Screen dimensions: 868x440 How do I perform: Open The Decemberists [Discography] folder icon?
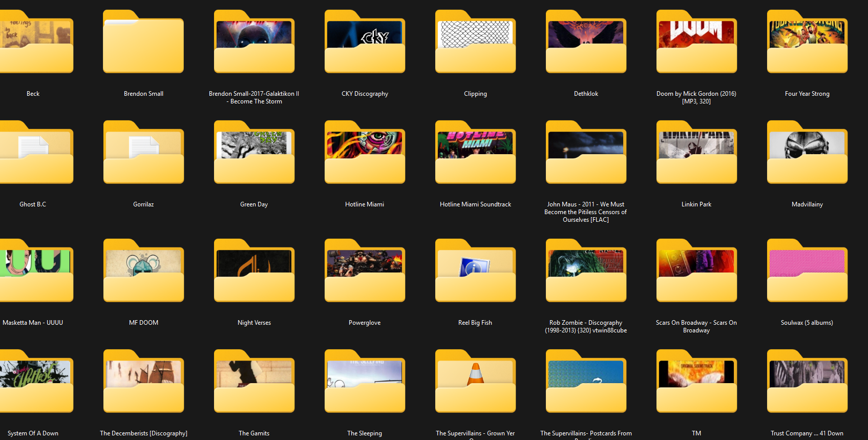point(143,381)
